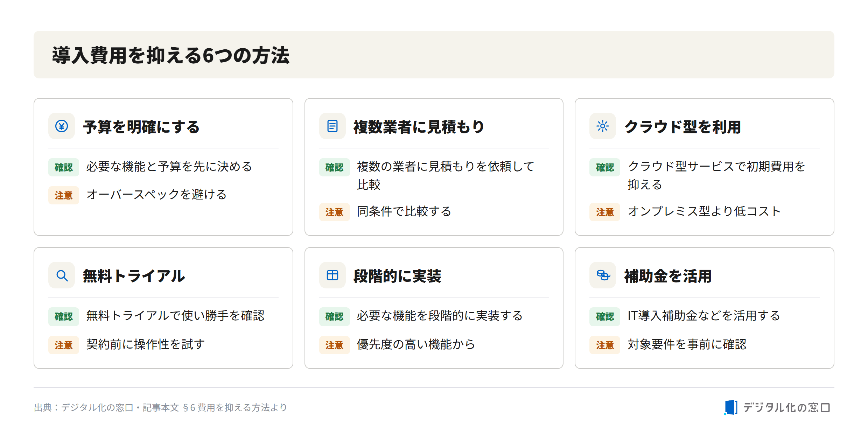Image resolution: width=868 pixels, height=448 pixels.
Task: Click the source citation text in the footer
Action: 161,407
